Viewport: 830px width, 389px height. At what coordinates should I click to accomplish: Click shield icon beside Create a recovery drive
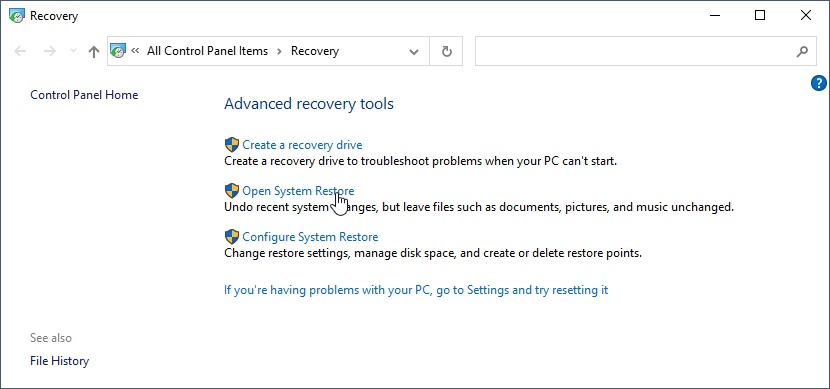pos(232,144)
